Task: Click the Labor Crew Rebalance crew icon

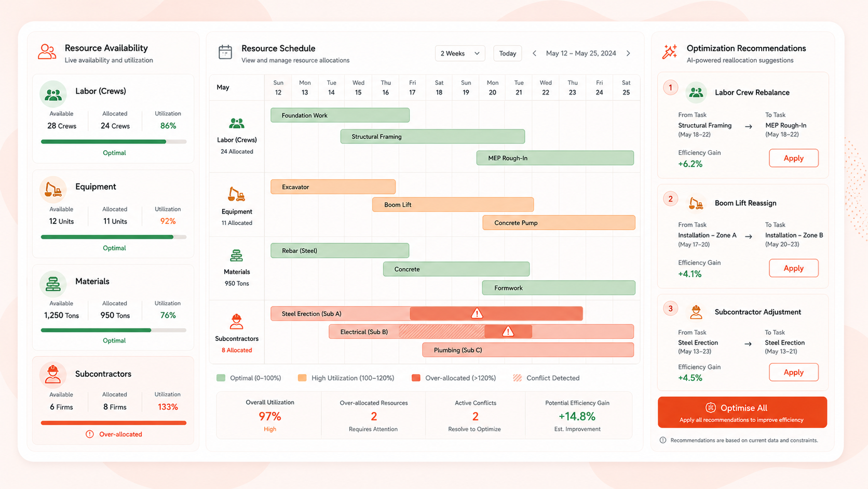Action: [696, 92]
